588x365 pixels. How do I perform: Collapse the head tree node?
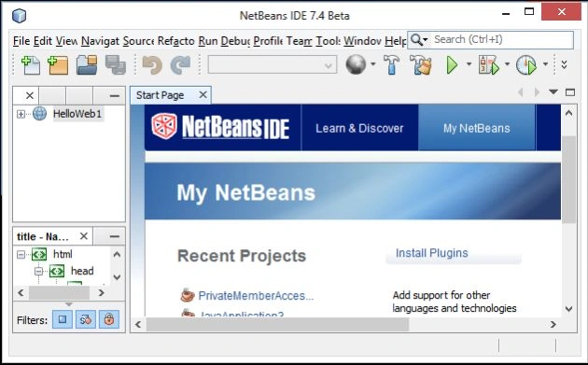coord(39,271)
